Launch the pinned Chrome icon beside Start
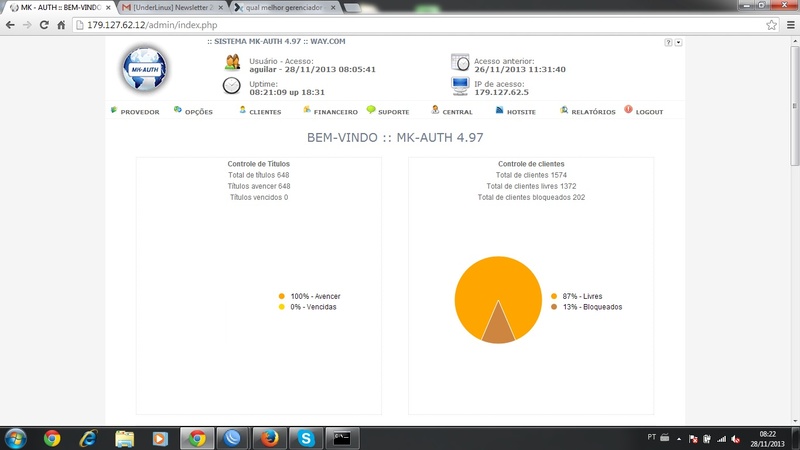Viewport: 800px width, 450px height. (x=52, y=439)
